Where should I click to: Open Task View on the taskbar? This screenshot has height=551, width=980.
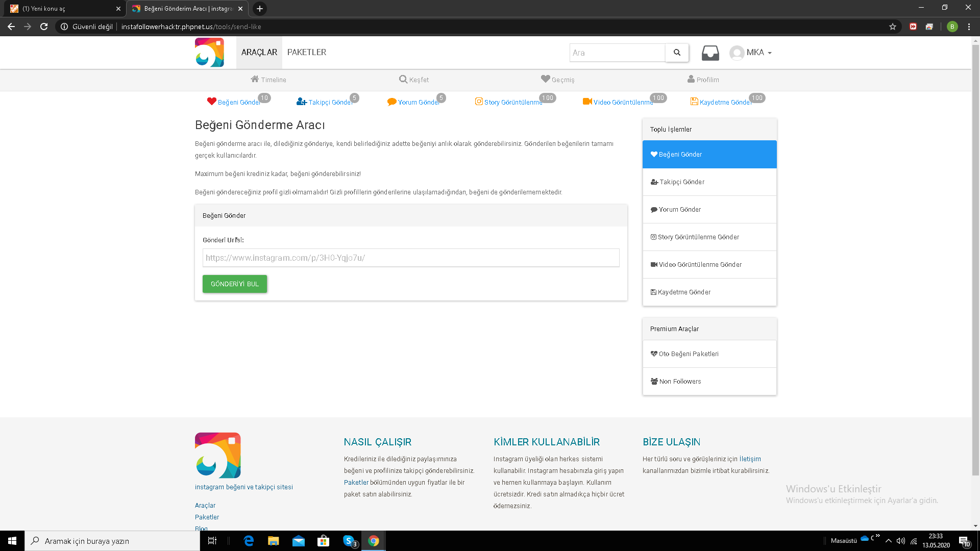212,541
